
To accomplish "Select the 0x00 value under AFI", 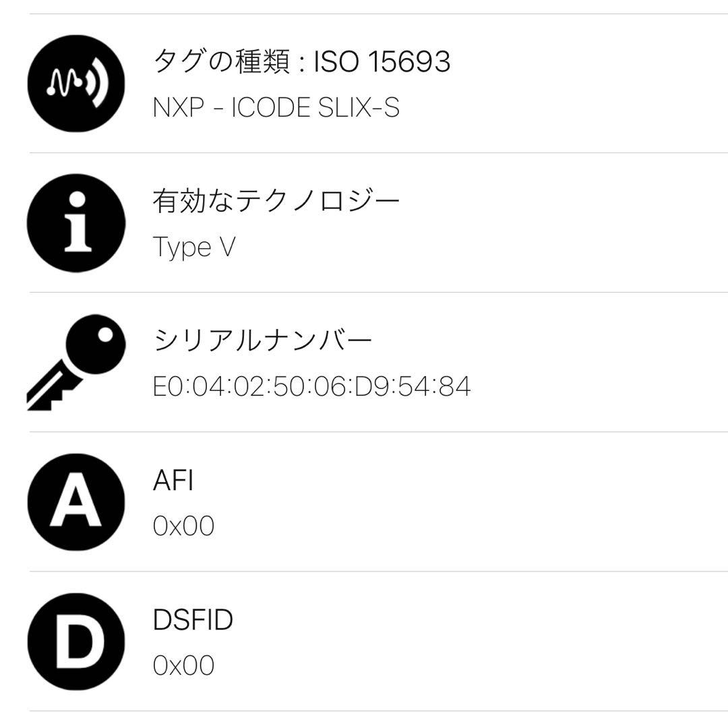I will click(x=183, y=526).
